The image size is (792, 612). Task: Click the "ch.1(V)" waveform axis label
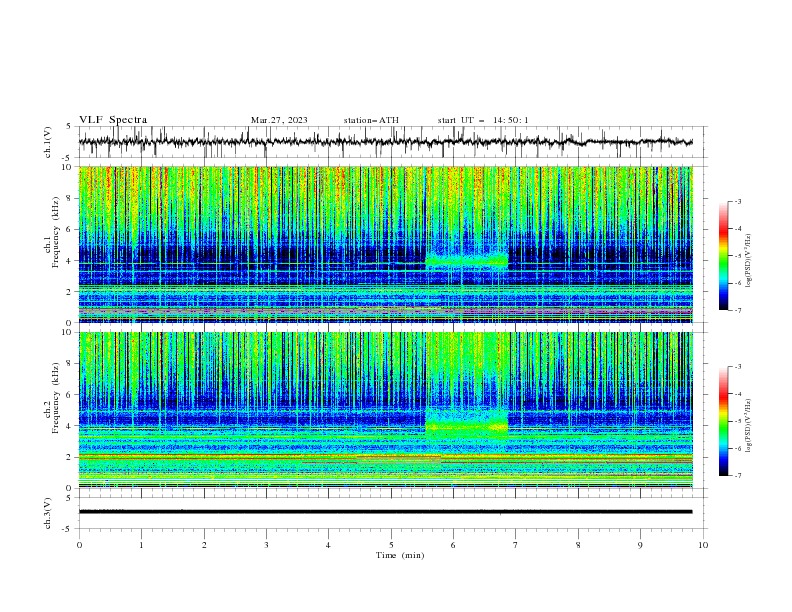48,142
